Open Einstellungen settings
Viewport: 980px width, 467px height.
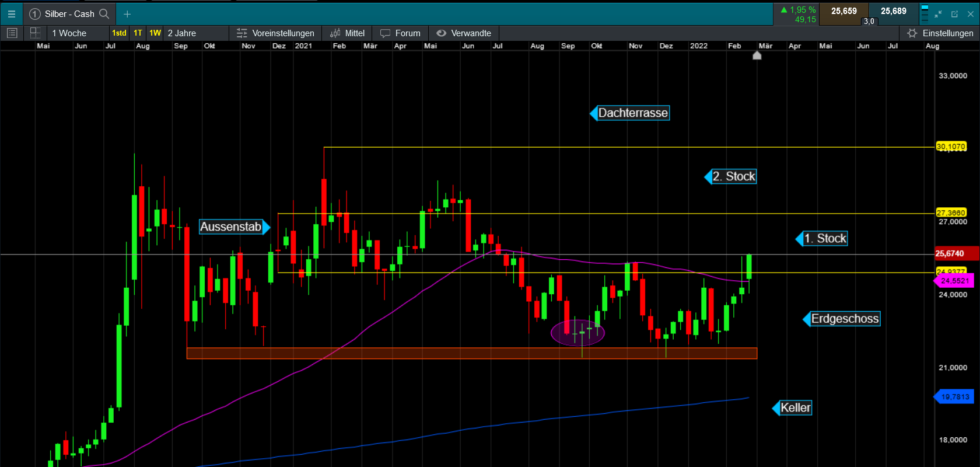tap(940, 33)
